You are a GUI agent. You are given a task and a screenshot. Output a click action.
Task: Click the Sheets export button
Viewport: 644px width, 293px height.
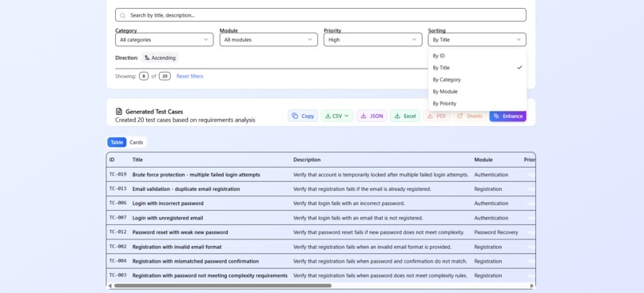point(470,116)
